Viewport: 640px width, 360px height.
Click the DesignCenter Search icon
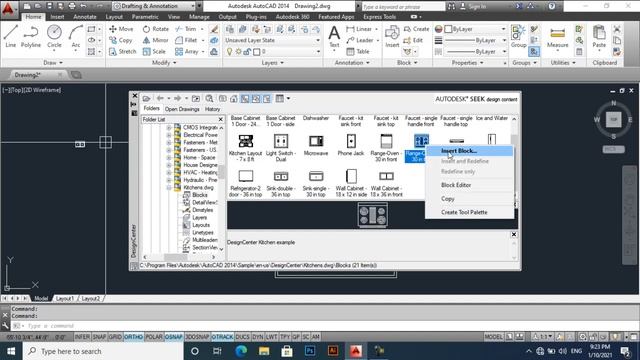(x=209, y=98)
